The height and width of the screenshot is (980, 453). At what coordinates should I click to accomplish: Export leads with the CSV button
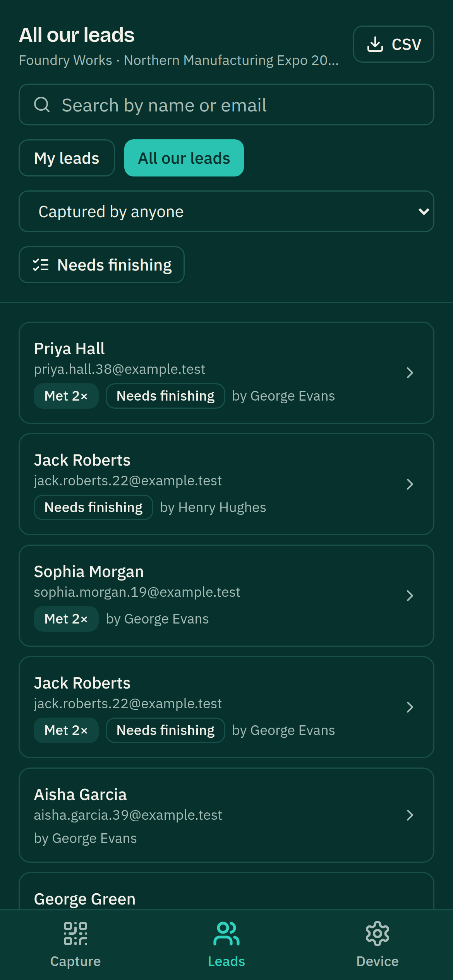click(x=394, y=44)
